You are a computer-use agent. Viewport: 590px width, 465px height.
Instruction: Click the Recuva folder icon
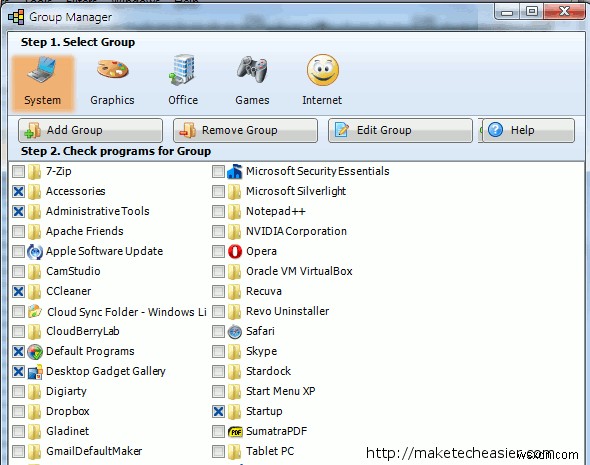(x=234, y=292)
